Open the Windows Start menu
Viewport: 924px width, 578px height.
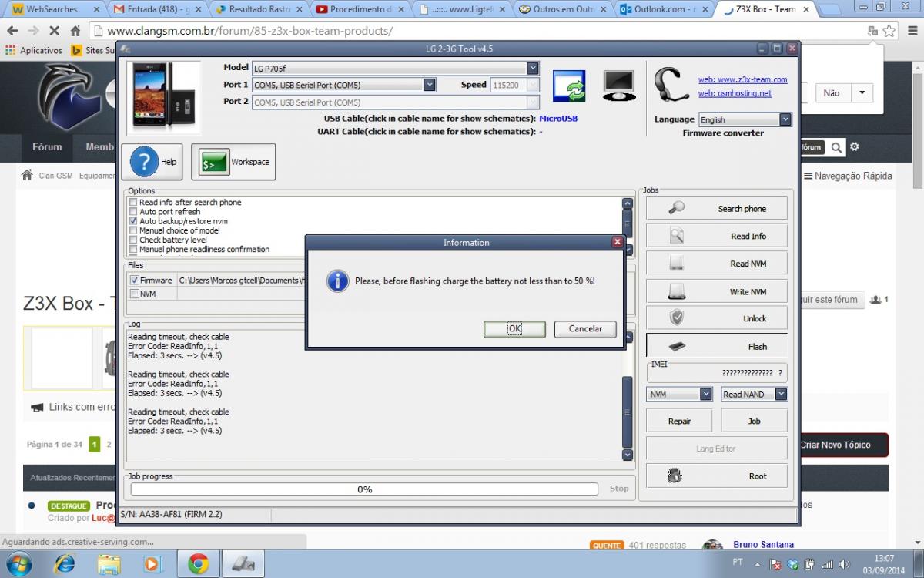click(x=19, y=564)
